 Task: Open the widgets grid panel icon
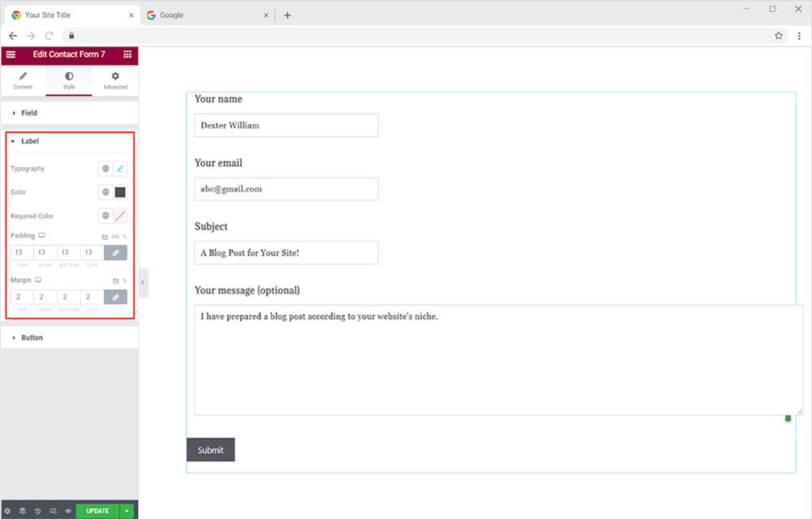pos(128,55)
